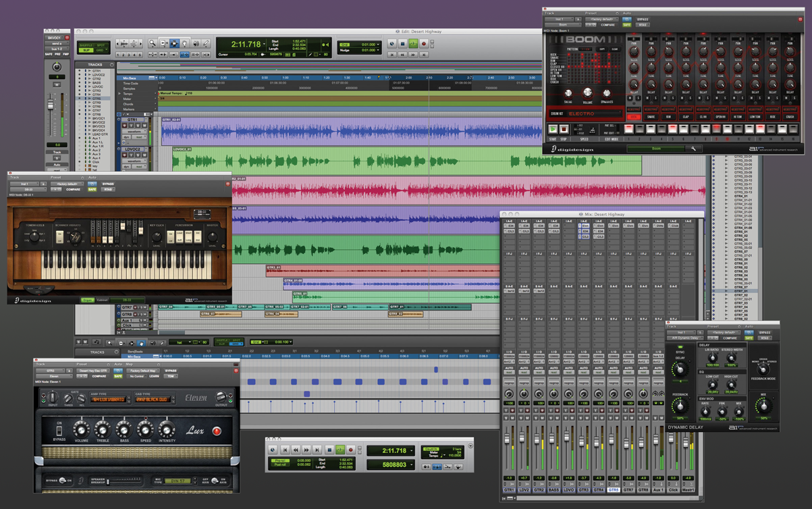Viewport: 812px width, 509px height.
Task: Click Boom's green Start play button
Action: tap(553, 129)
